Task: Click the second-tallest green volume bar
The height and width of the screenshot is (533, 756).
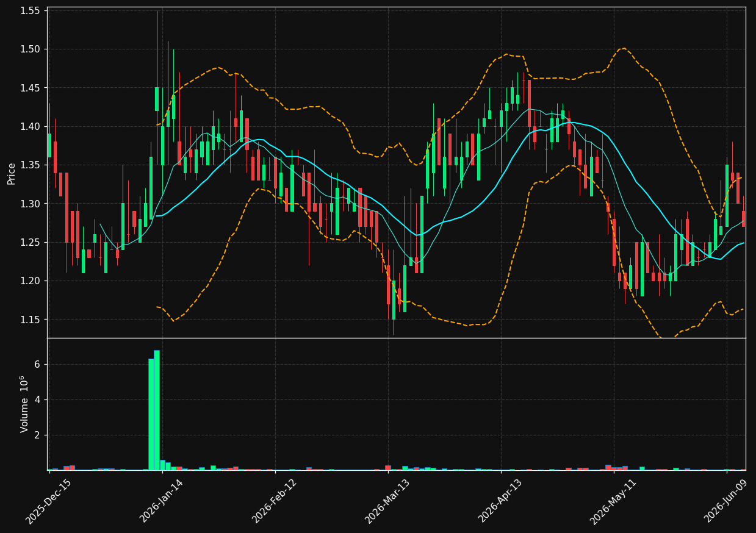Action: click(151, 414)
